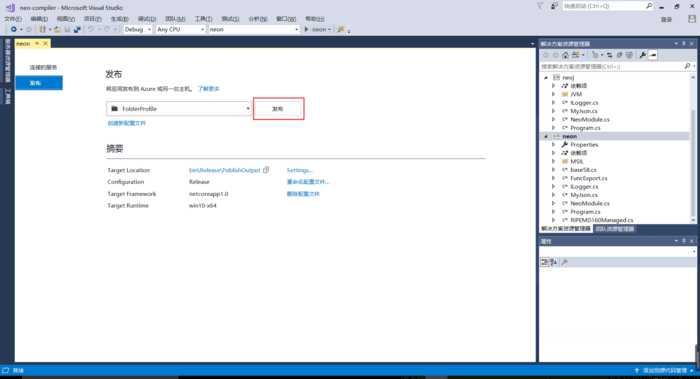This screenshot has height=379, width=700.
Task: Click search magnifier in Solution Explorer search
Action: coord(687,66)
